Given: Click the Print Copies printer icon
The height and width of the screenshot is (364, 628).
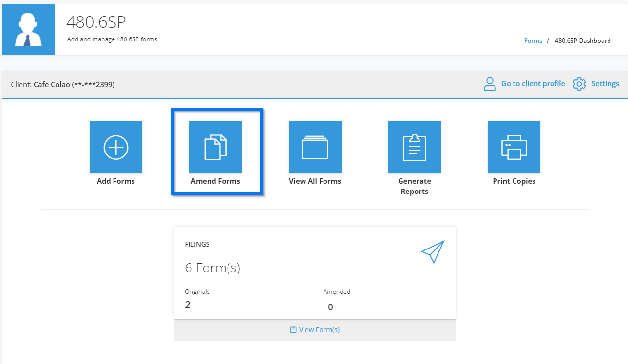Looking at the screenshot, I should coord(514,147).
